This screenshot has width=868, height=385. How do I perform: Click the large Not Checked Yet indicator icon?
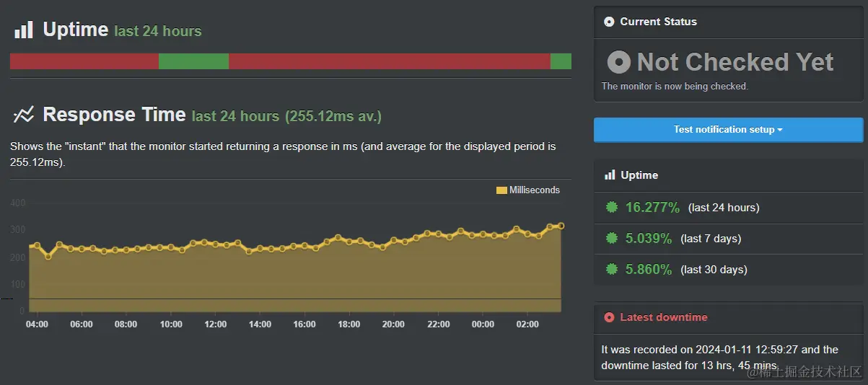point(619,62)
